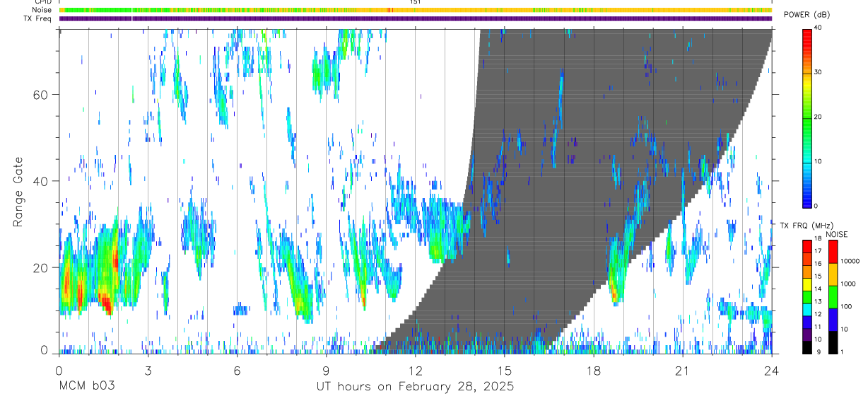This screenshot has height=401, width=868.
Task: Select the 10000 tick on NOISE scale
Action: pos(850,261)
